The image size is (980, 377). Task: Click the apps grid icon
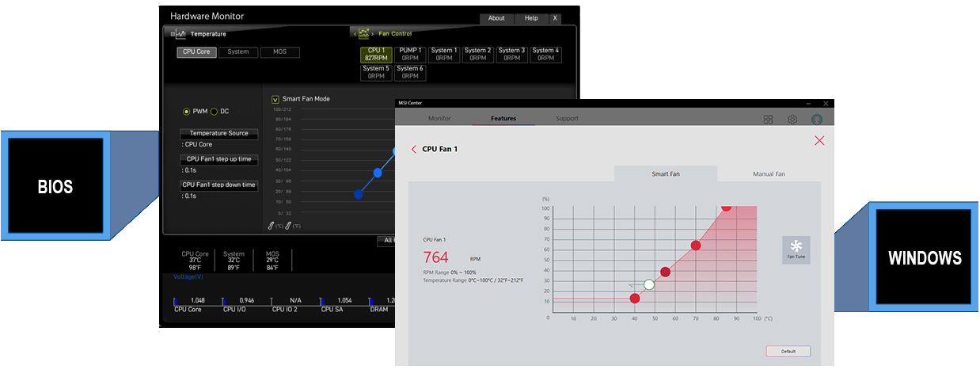click(768, 119)
